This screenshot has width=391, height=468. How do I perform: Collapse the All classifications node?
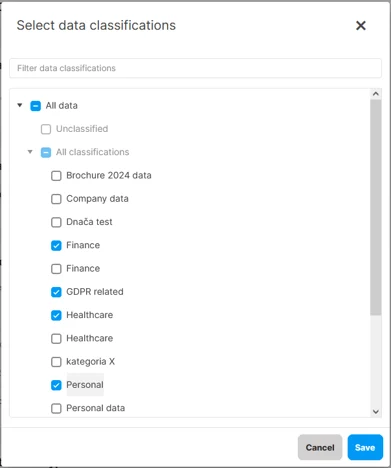[x=30, y=152]
